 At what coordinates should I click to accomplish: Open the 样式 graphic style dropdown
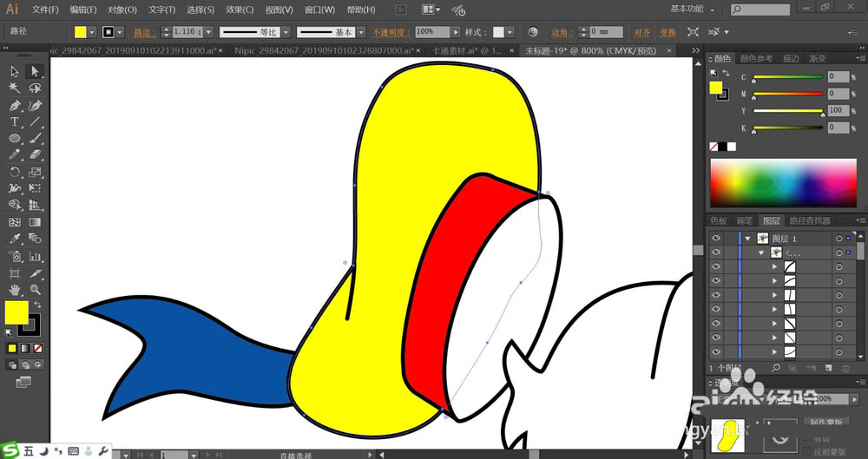click(510, 32)
